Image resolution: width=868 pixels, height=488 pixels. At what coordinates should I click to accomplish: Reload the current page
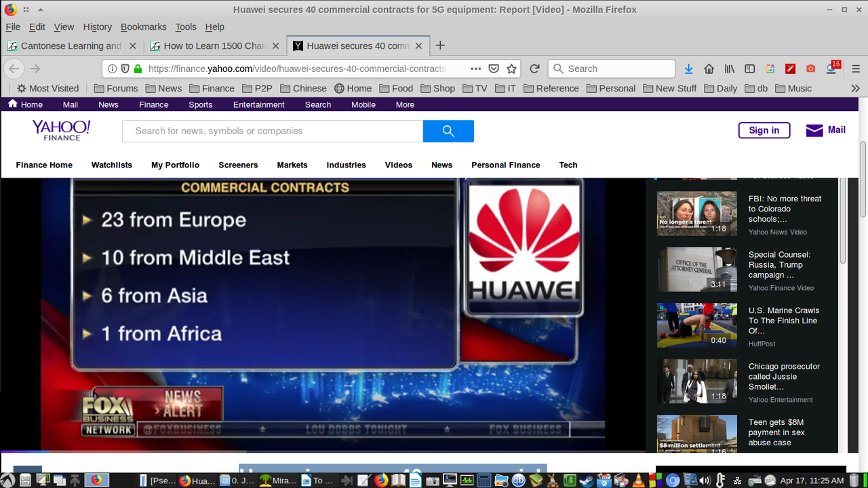pyautogui.click(x=534, y=68)
